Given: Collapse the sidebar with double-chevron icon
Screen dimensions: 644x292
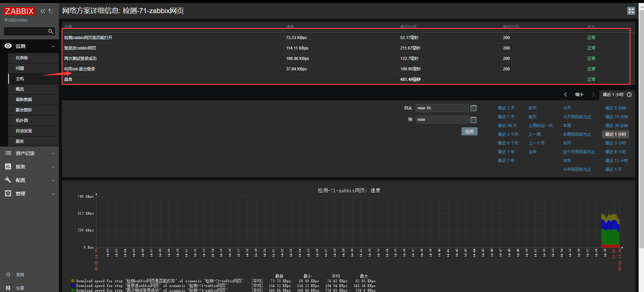Looking at the screenshot, I should (x=43, y=11).
